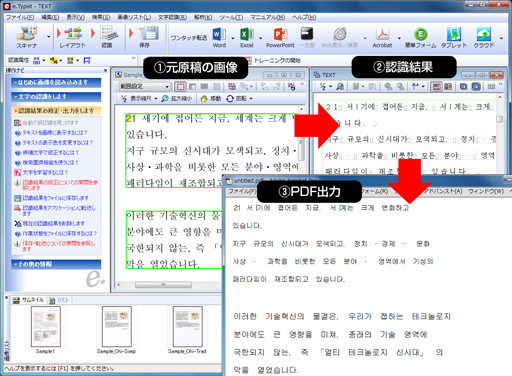Collapse the 文字の認識をします section
The width and height of the screenshot is (512, 376).
click(56, 97)
